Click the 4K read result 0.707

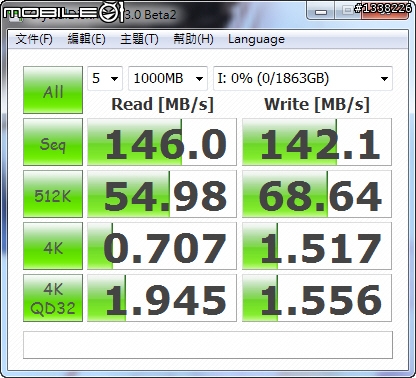coord(162,246)
